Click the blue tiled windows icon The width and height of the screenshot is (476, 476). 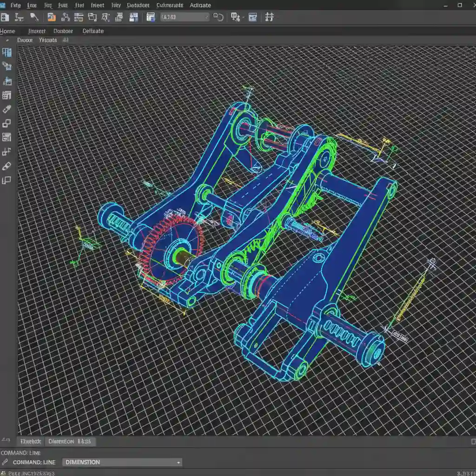coord(133,17)
